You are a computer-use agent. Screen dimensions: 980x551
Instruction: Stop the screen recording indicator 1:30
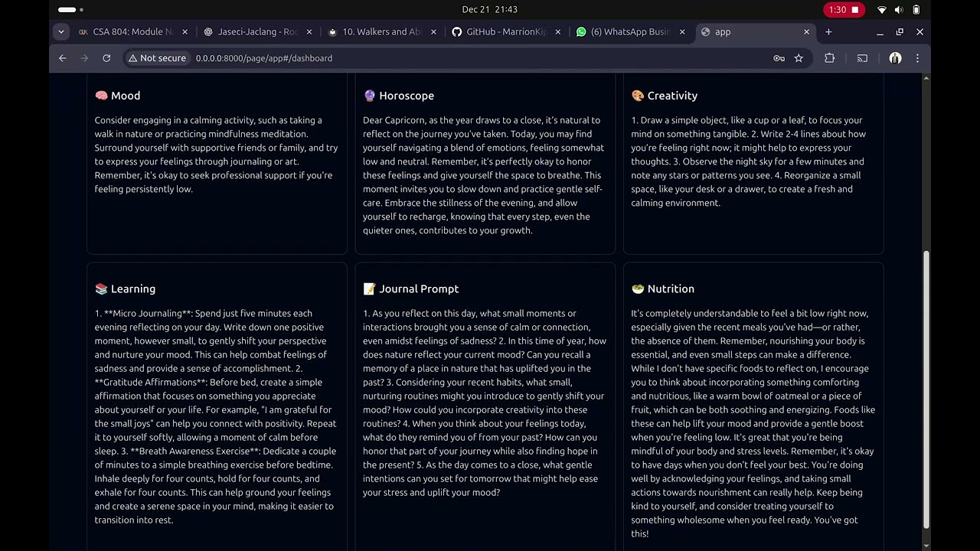tap(844, 10)
